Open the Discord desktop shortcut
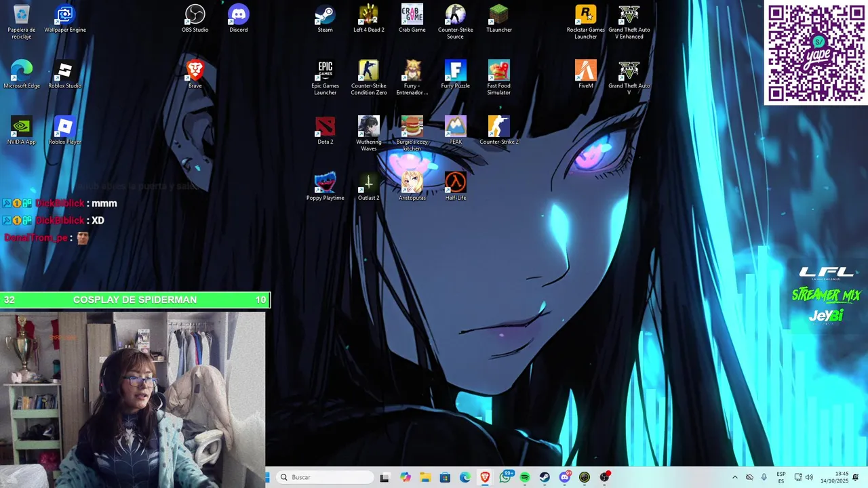 tap(239, 18)
